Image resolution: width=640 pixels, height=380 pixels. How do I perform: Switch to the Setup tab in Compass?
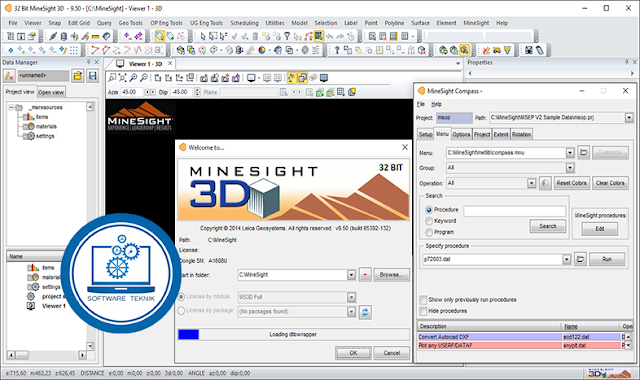coord(425,134)
